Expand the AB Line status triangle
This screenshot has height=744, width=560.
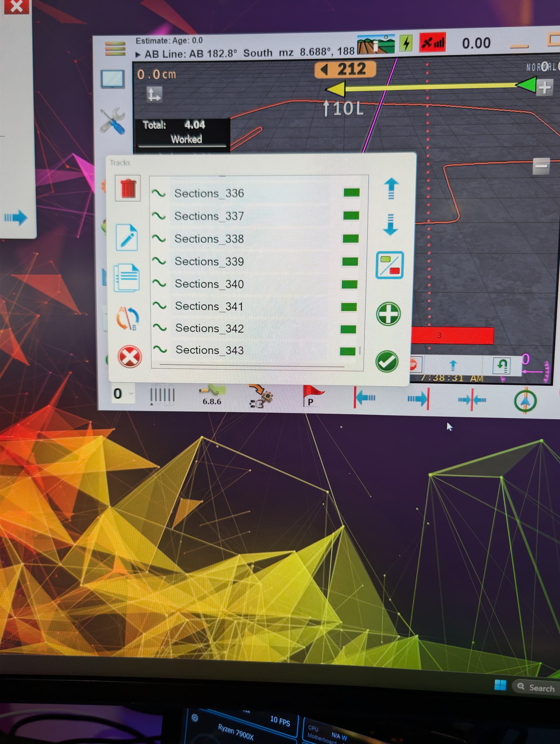click(x=138, y=55)
